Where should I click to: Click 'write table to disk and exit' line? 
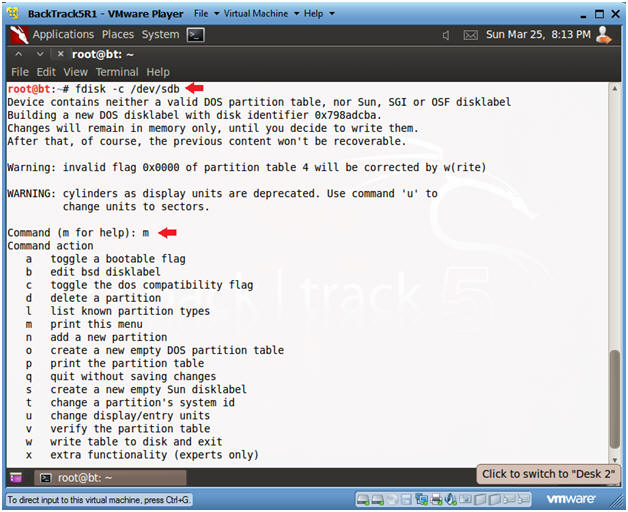click(x=136, y=442)
